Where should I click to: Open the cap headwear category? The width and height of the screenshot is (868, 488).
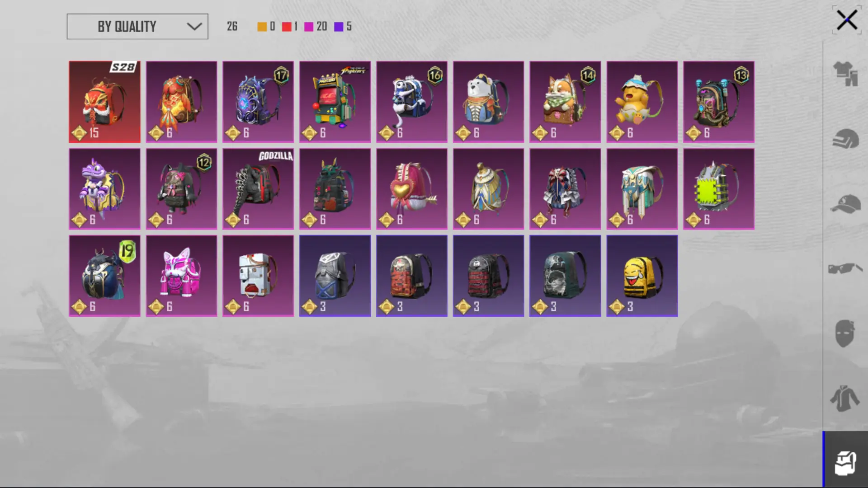tap(845, 204)
